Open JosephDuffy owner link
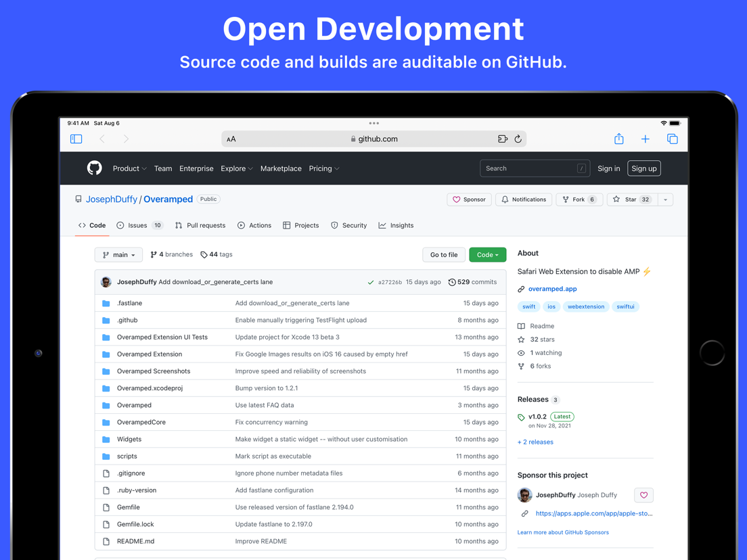Image resolution: width=747 pixels, height=560 pixels. coord(112,199)
